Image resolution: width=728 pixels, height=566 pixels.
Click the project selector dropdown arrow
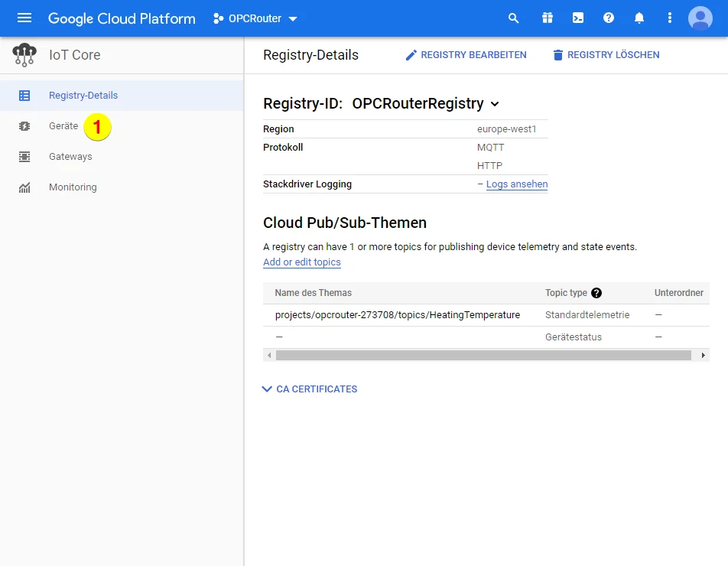pos(293,19)
